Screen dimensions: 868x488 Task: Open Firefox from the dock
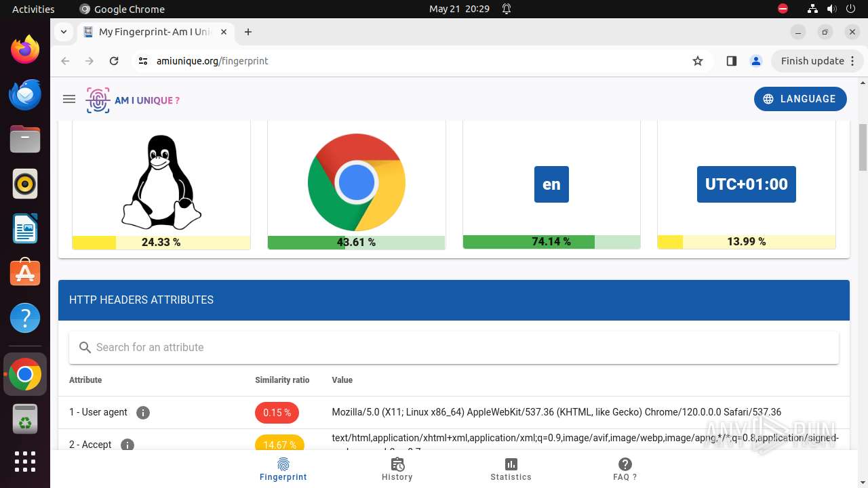coord(25,49)
